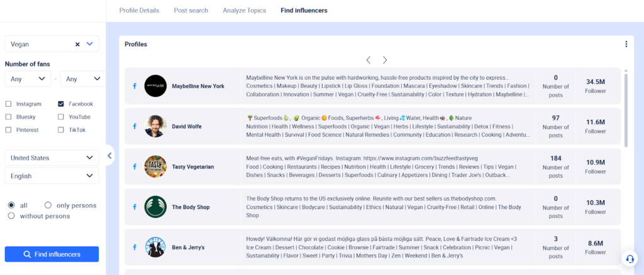
Task: Enable the Instagram checkbox
Action: coord(8,104)
